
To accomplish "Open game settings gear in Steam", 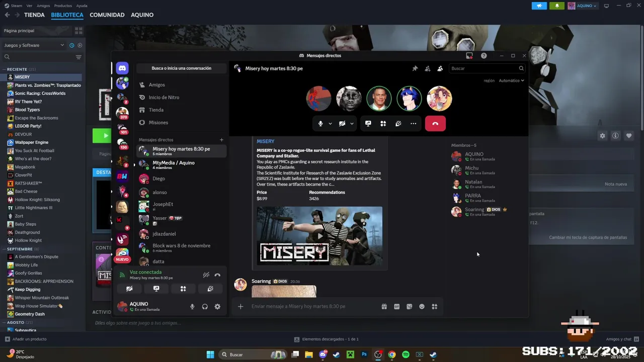I will [x=602, y=136].
